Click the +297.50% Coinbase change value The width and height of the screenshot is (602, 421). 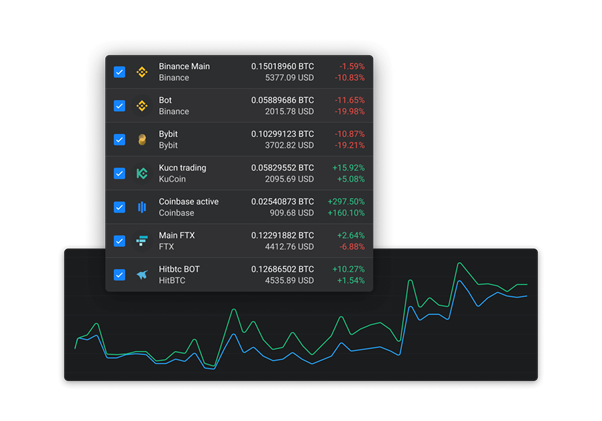tap(346, 202)
